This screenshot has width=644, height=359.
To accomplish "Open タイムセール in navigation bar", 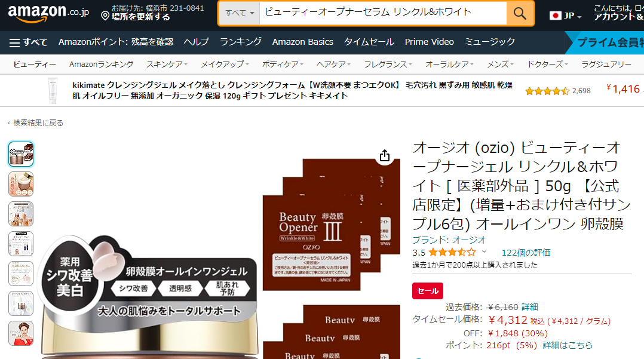I will 369,42.
